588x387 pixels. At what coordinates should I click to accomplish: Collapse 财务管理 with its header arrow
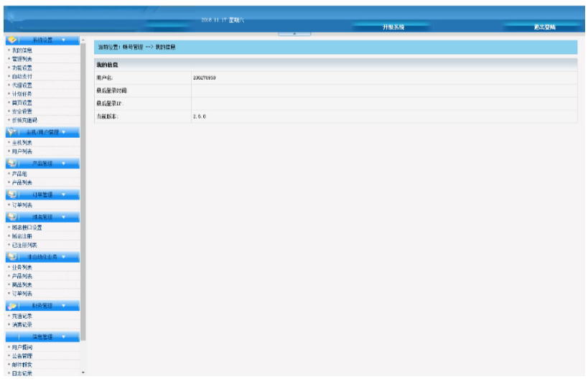point(64,306)
